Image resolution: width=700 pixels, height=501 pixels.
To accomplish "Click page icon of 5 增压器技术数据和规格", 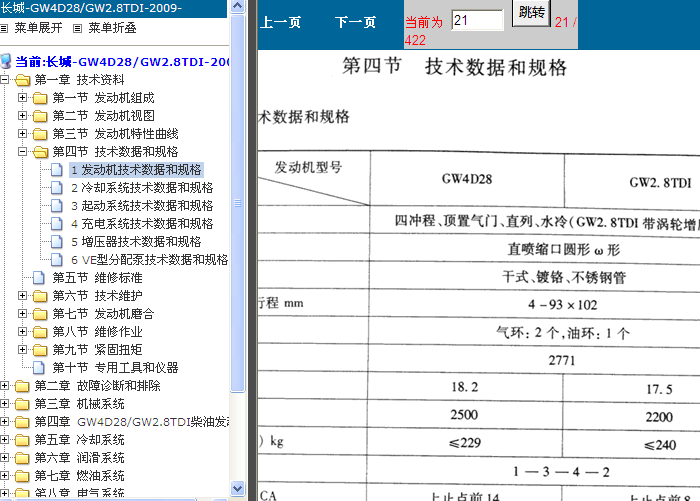I will pos(57,242).
